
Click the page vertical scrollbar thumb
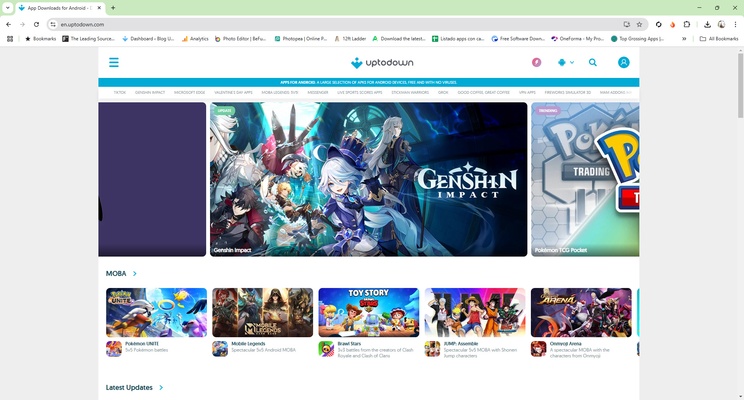(740, 85)
